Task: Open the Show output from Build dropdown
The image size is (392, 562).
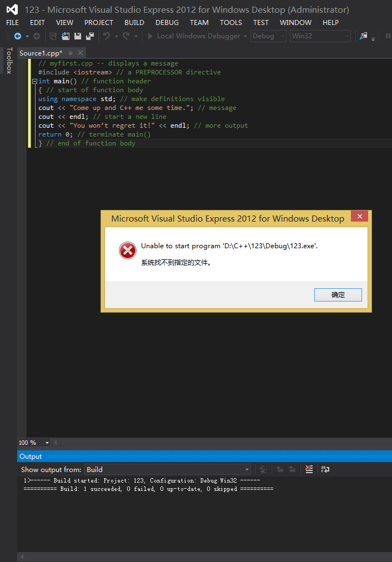Action: [167, 469]
